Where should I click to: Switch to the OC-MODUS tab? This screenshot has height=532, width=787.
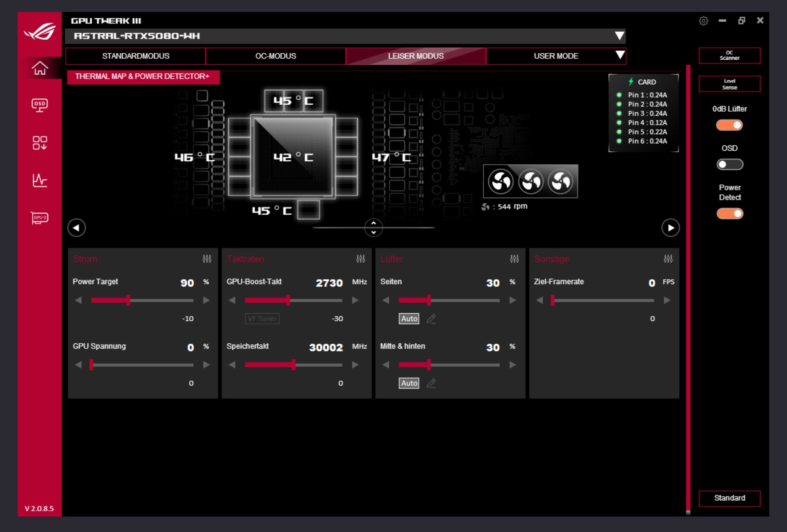coord(275,56)
